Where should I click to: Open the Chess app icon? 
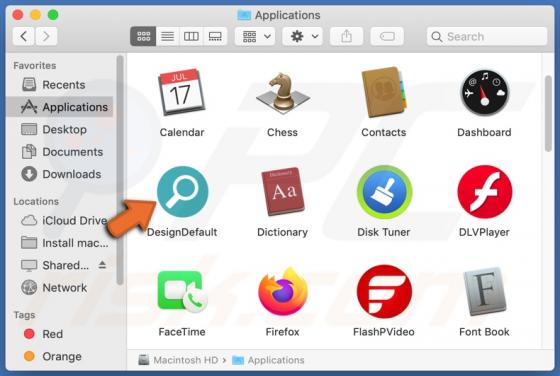pyautogui.click(x=282, y=93)
